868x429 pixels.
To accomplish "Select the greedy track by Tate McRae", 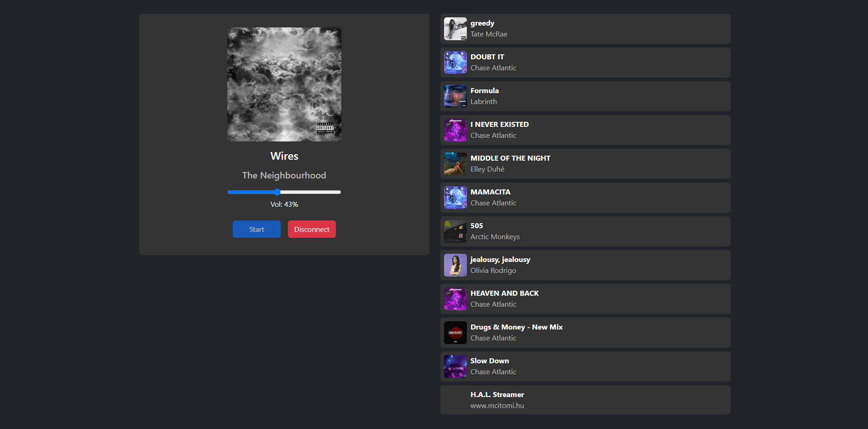I will coord(585,29).
